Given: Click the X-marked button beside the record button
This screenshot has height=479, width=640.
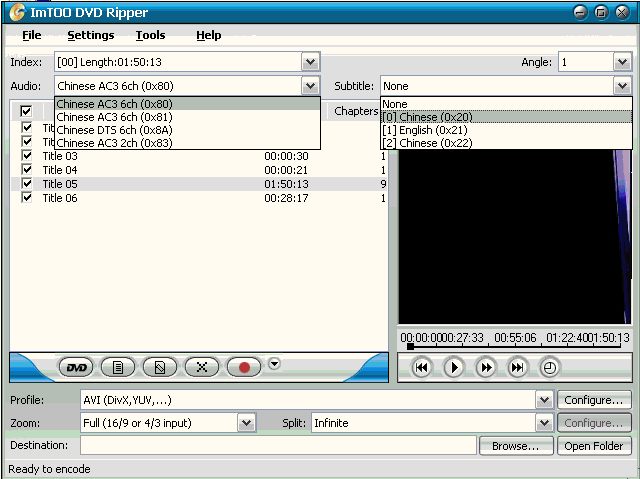Looking at the screenshot, I should click(201, 367).
